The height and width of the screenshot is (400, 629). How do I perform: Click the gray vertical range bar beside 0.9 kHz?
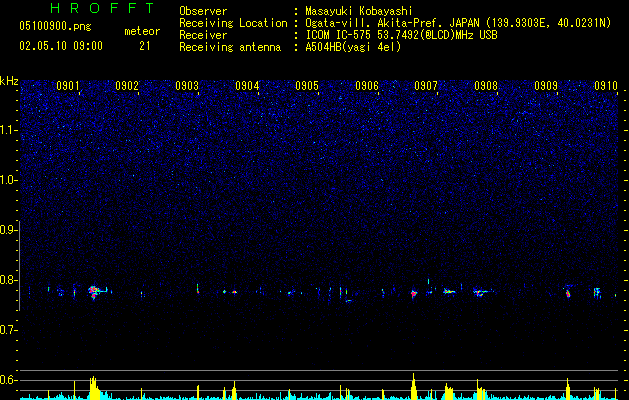coord(20,266)
